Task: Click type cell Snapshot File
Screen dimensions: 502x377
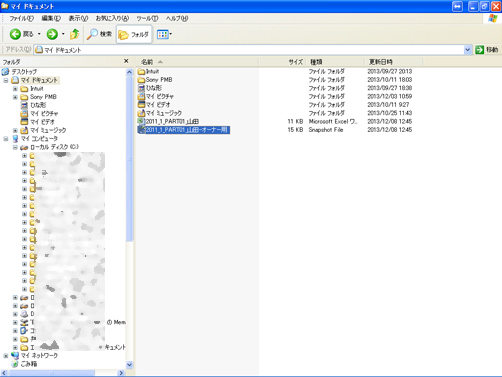Action: 326,130
